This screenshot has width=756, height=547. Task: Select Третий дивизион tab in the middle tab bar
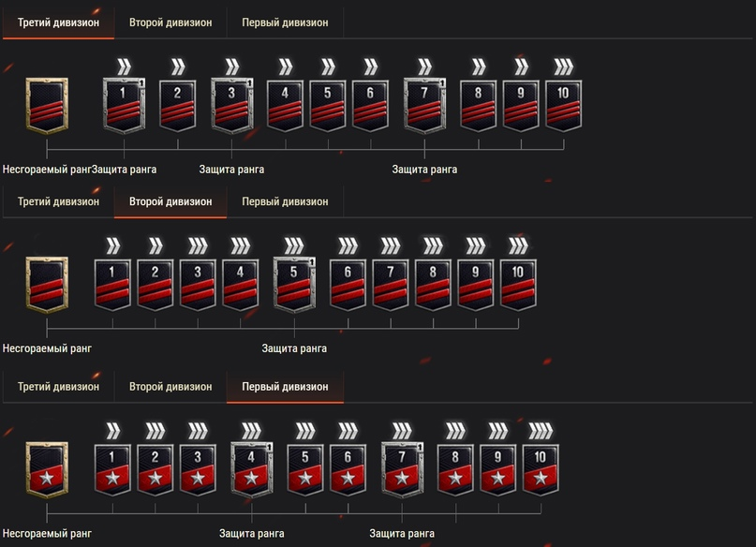point(58,201)
